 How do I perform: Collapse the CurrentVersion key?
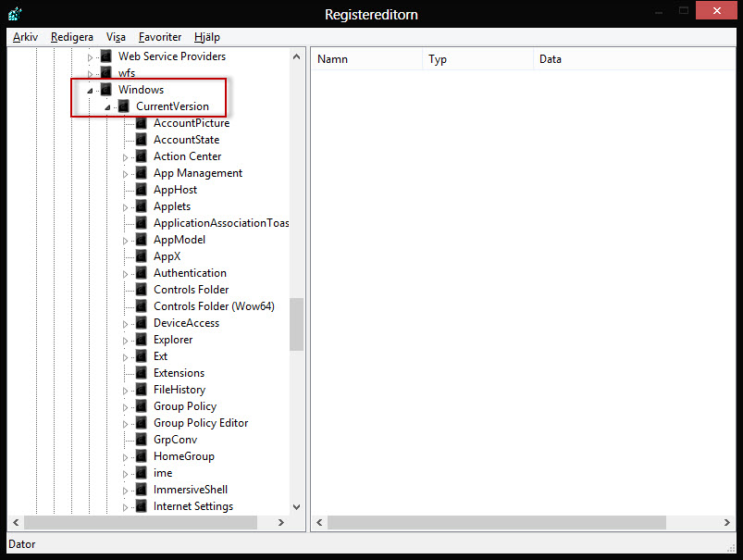tap(107, 107)
